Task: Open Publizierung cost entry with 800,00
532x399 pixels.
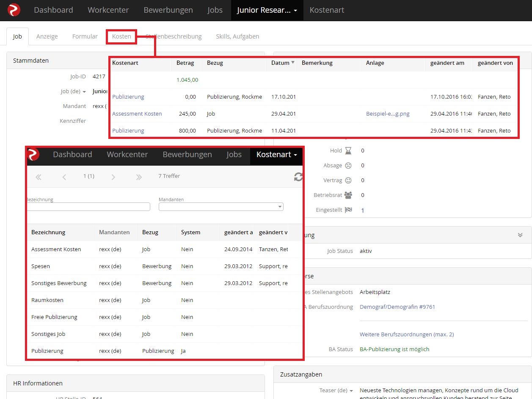Action: 128,130
